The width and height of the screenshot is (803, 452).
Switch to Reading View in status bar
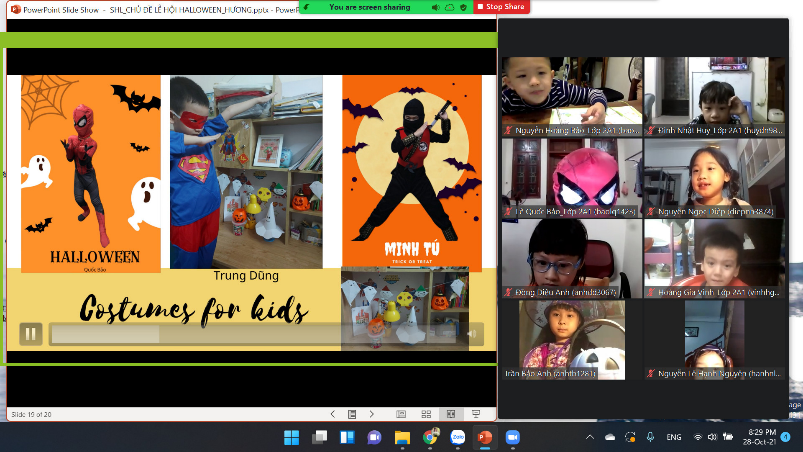pyautogui.click(x=451, y=414)
